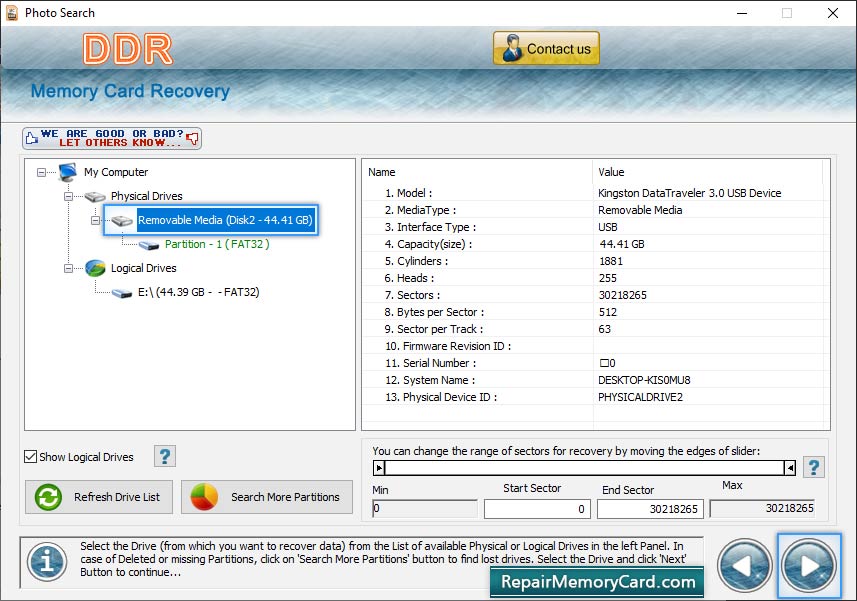Click the 'USB' interface value
The image size is (857, 601).
point(608,227)
